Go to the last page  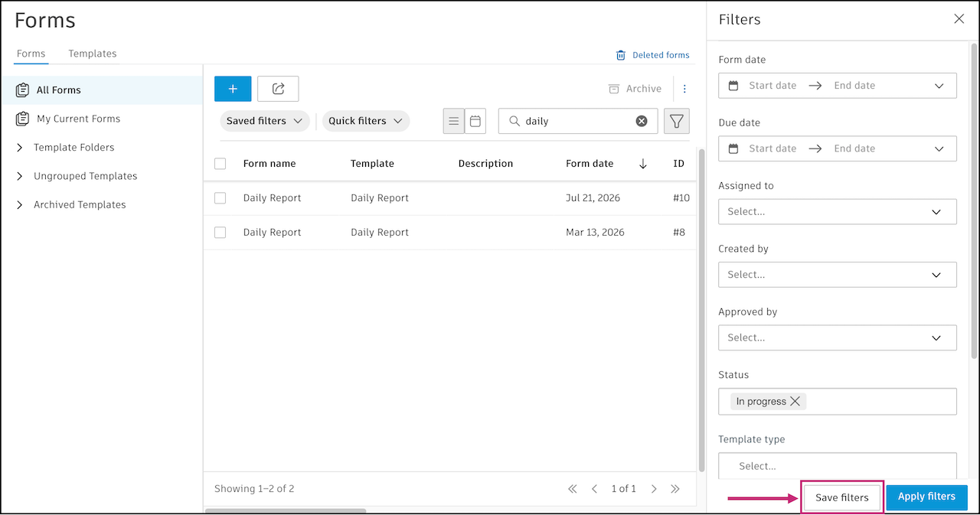coord(675,488)
